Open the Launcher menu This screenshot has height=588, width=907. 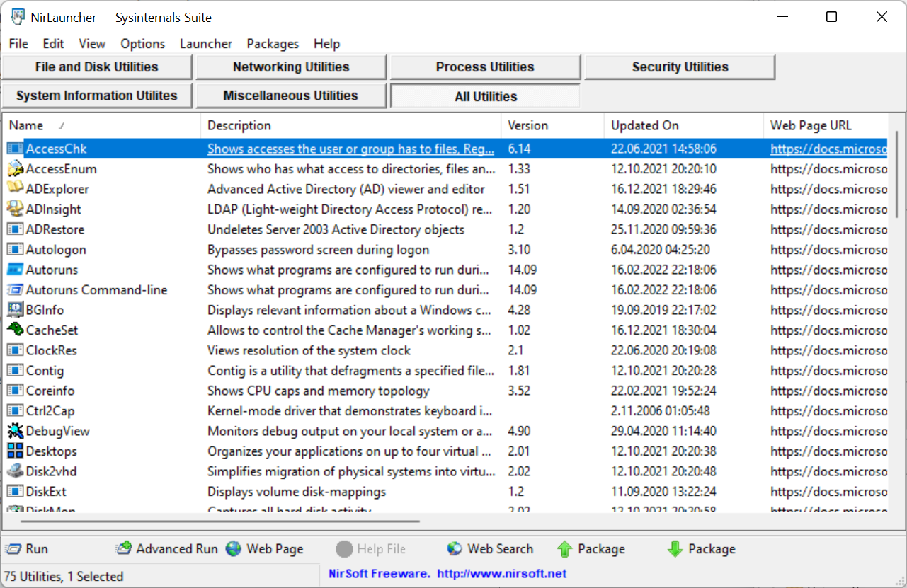pos(205,44)
